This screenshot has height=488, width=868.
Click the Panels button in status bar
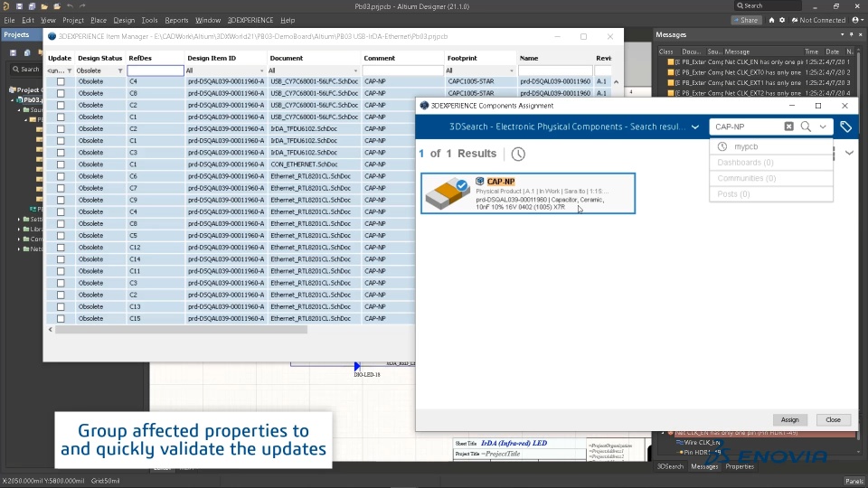[854, 481]
